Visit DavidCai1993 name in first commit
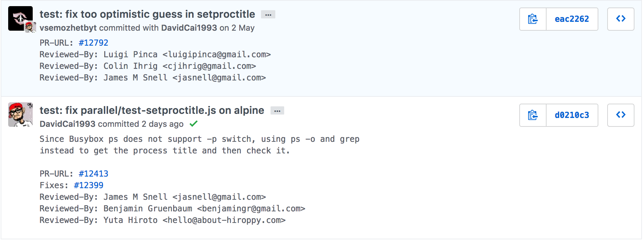Viewport: 644px width, 240px height. point(189,28)
